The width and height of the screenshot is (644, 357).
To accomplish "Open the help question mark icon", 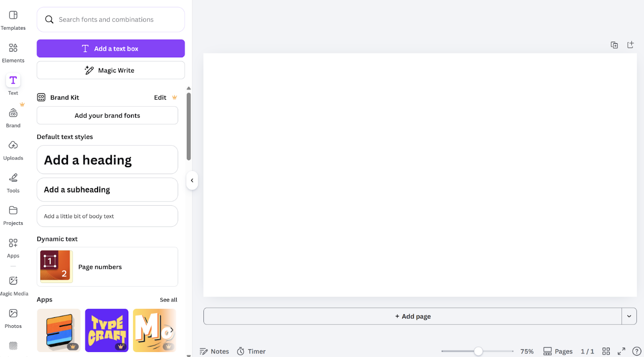I will (636, 351).
